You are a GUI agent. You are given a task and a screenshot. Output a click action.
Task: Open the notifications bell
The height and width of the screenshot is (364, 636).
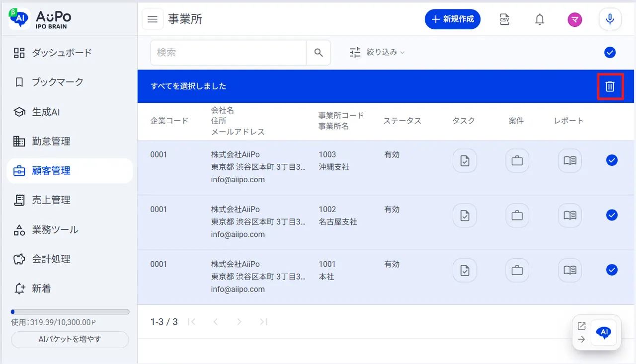540,19
